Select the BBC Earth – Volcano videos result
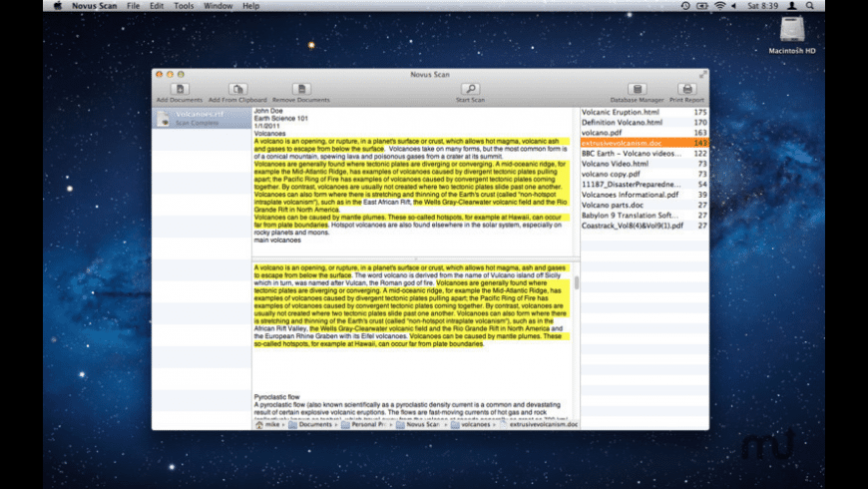 645,154
